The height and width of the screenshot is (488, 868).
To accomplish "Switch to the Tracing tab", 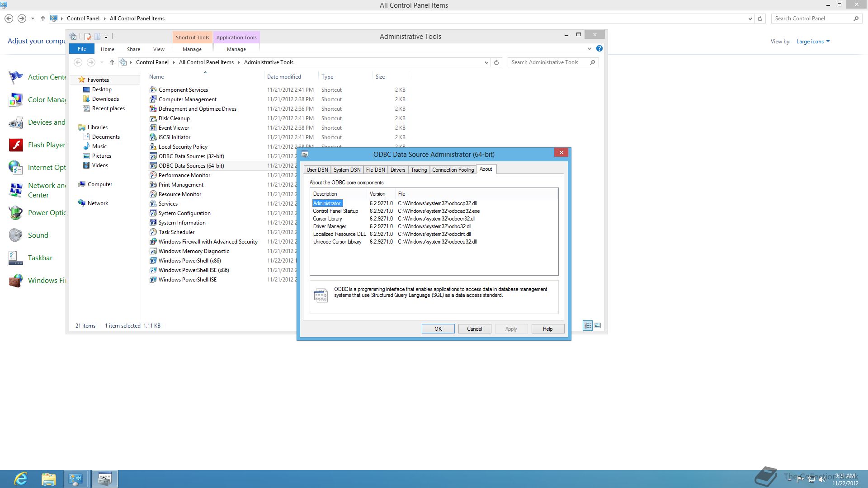I will coord(419,170).
